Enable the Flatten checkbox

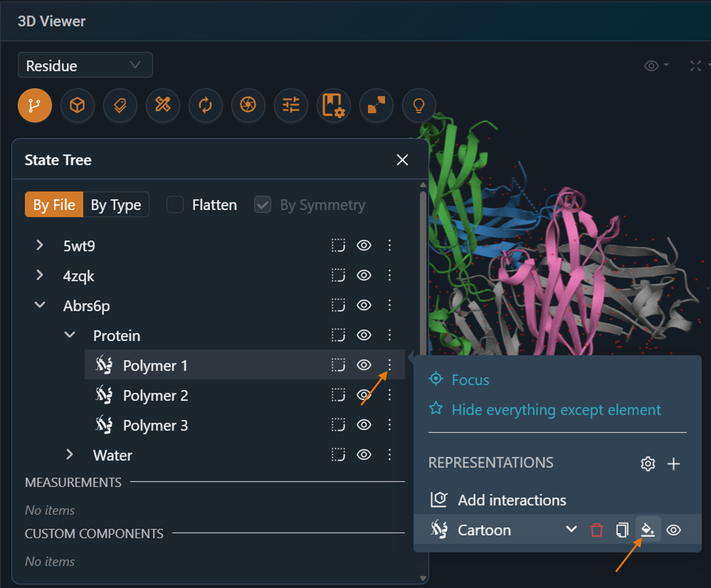click(x=175, y=205)
